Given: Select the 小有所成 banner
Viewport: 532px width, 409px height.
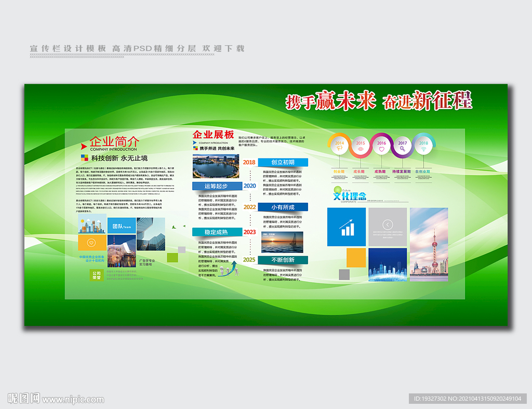Looking at the screenshot, I should [x=283, y=207].
